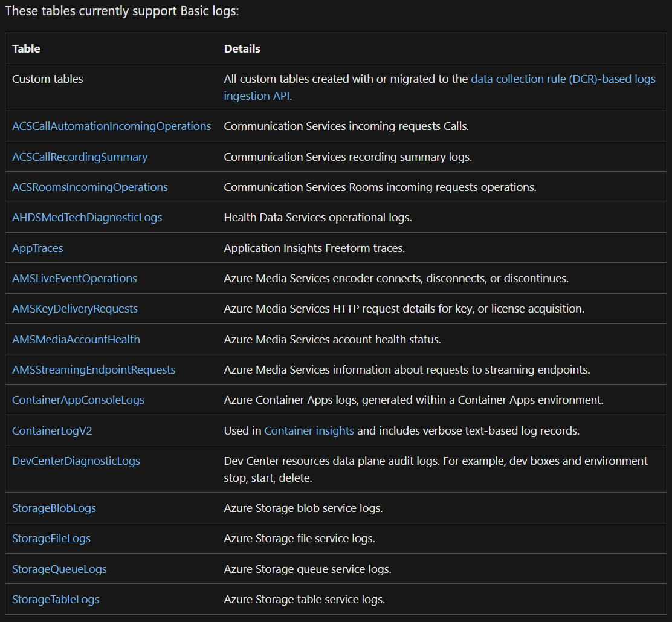
Task: Click 'Azure Container Apps logs' description
Action: pyautogui.click(x=413, y=400)
